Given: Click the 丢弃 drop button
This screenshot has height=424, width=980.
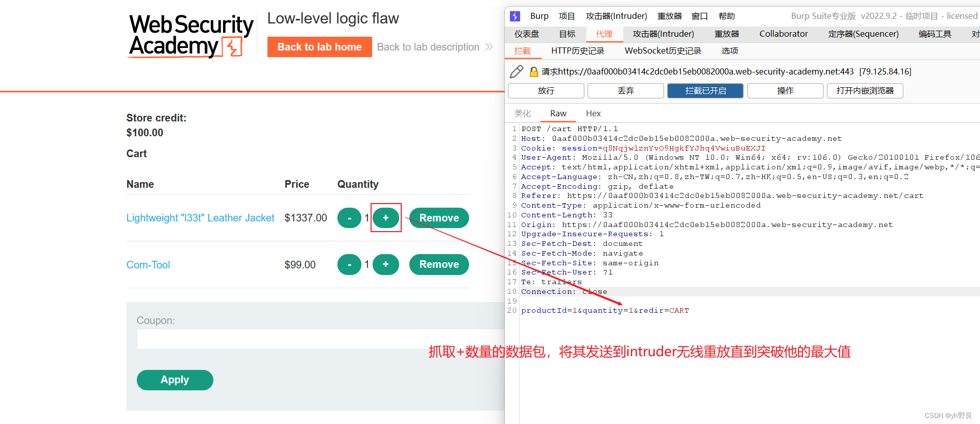Looking at the screenshot, I should click(626, 91).
